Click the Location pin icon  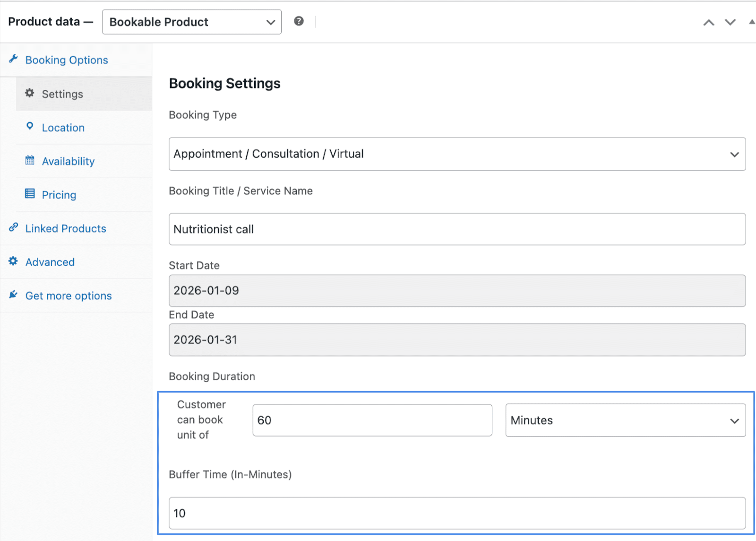pos(30,126)
